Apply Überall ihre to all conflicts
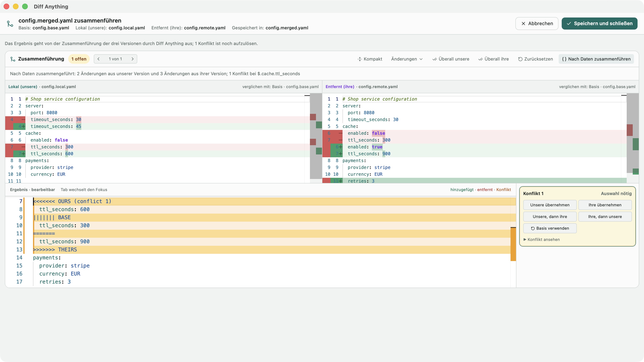Image resolution: width=644 pixels, height=362 pixels. point(493,59)
